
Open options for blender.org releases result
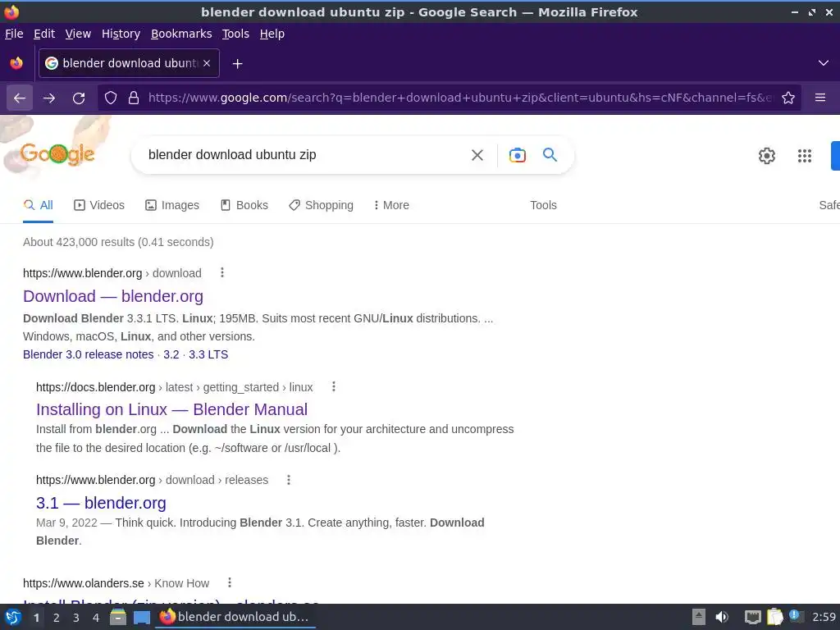[288, 480]
